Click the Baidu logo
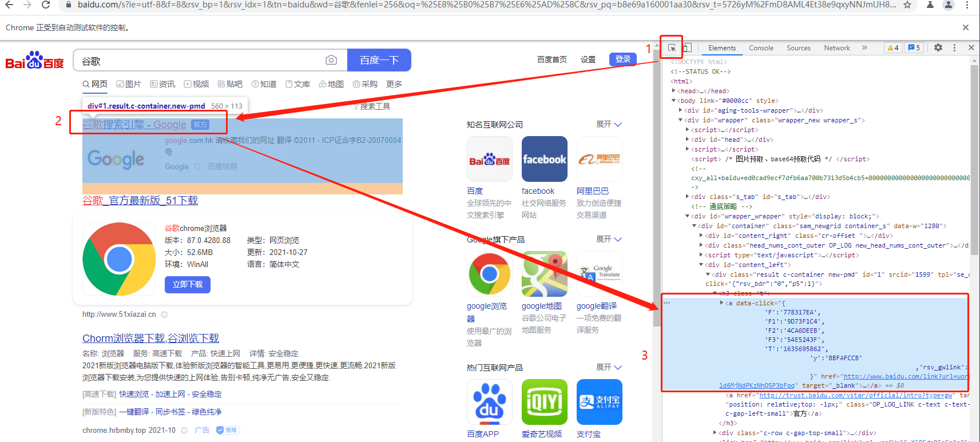Image resolution: width=980 pixels, height=442 pixels. tap(34, 60)
